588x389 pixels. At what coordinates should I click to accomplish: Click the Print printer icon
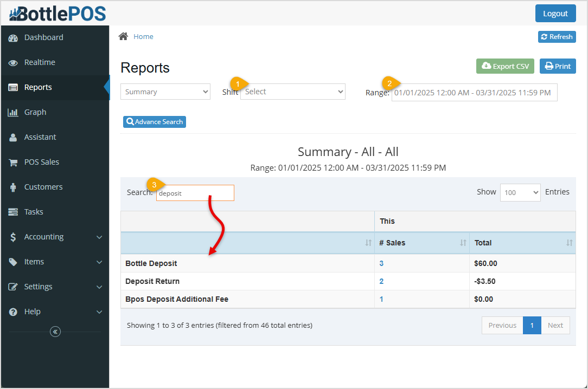click(x=550, y=66)
